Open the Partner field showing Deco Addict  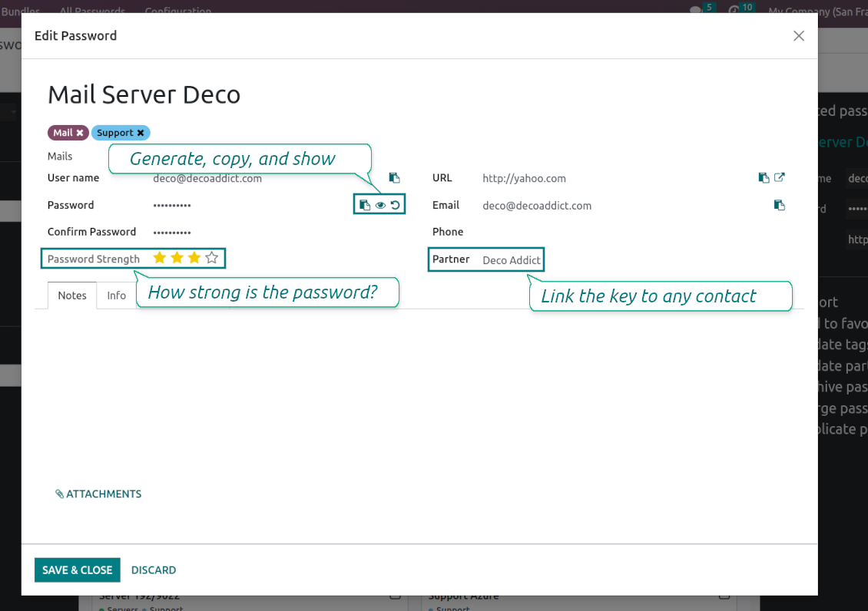pos(512,260)
